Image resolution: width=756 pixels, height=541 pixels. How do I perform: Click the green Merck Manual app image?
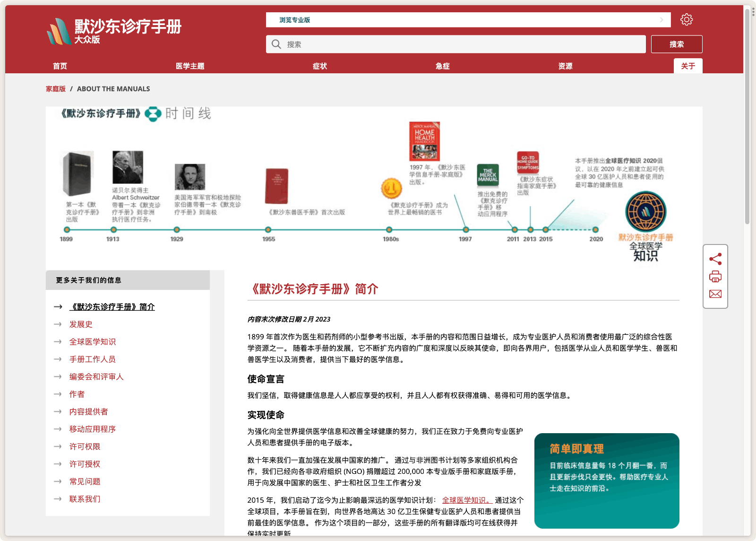[x=488, y=175]
